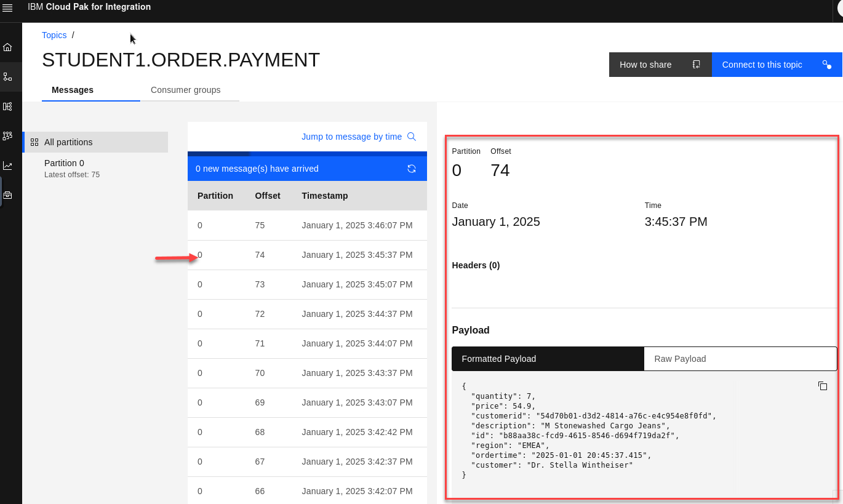Open Schema registry sidebar icon
The width and height of the screenshot is (843, 504).
point(7,106)
